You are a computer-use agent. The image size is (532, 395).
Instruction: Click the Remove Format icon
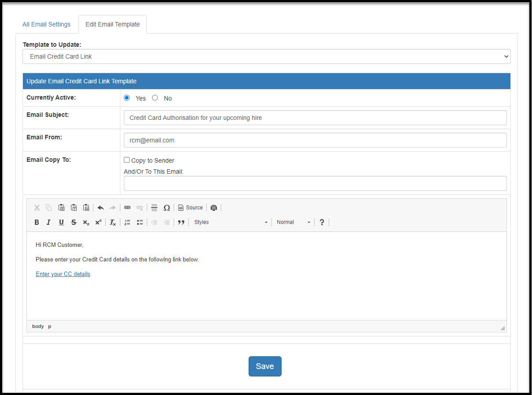click(112, 222)
